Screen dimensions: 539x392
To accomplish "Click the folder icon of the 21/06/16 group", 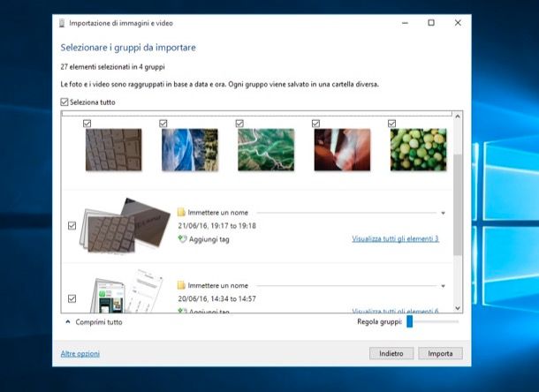I will (181, 213).
